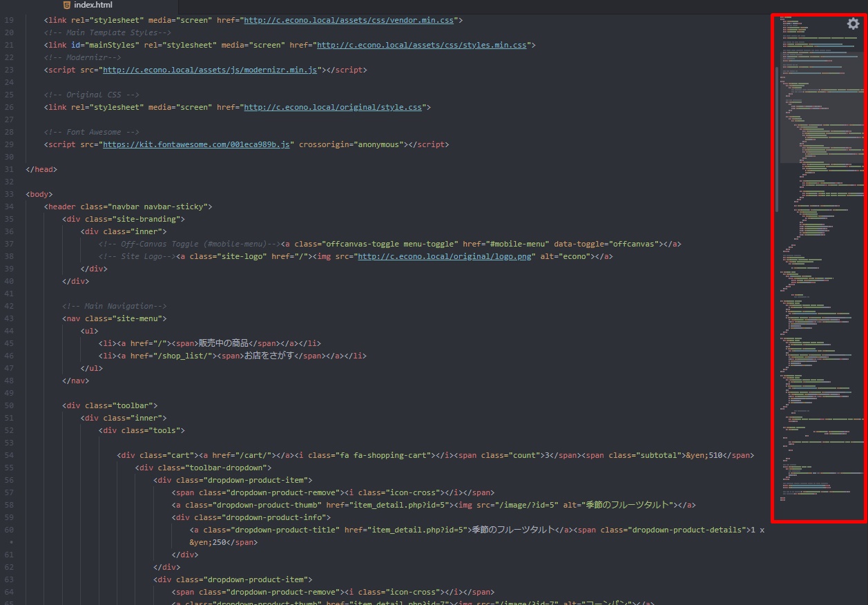Place cursor on the </head> closing tag
The height and width of the screenshot is (605, 868).
pyautogui.click(x=41, y=169)
